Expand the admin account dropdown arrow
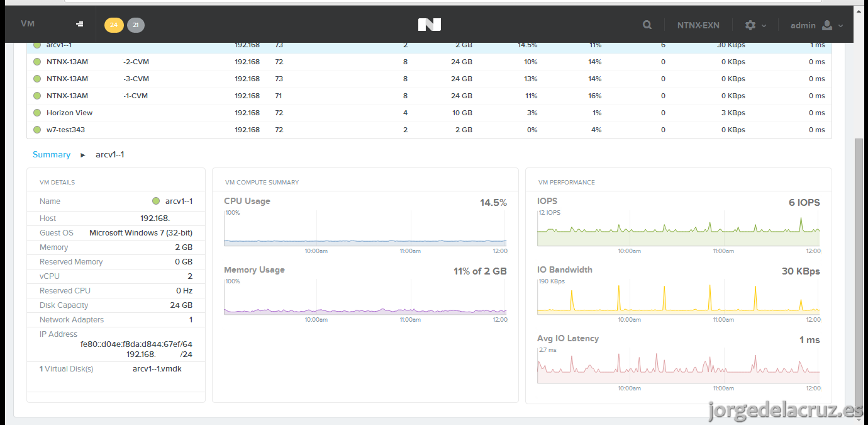The image size is (868, 425). 841,26
